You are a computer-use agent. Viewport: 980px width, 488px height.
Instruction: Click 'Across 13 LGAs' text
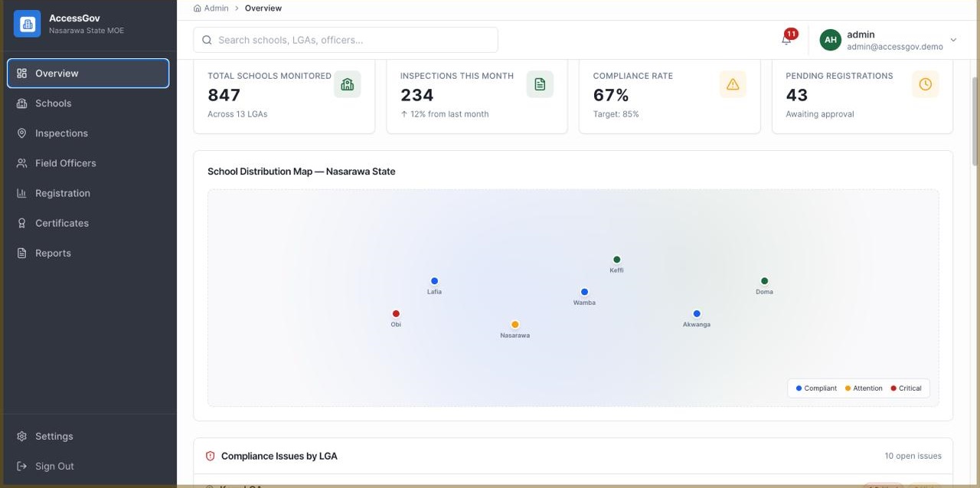(237, 114)
